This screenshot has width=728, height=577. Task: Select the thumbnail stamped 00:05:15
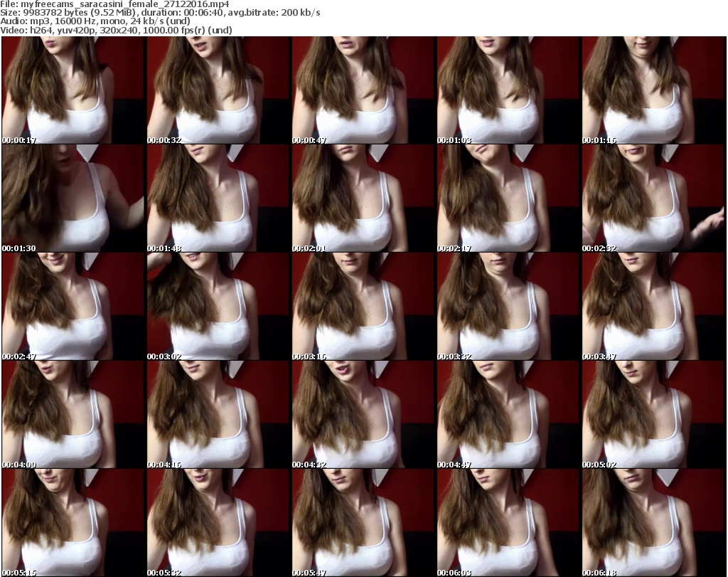pyautogui.click(x=73, y=523)
